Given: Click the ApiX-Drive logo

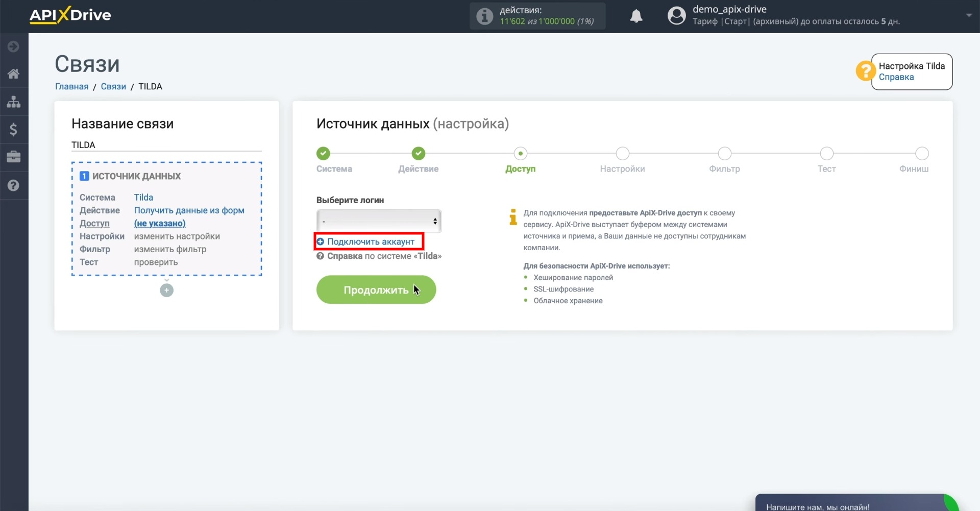Looking at the screenshot, I should tap(70, 15).
